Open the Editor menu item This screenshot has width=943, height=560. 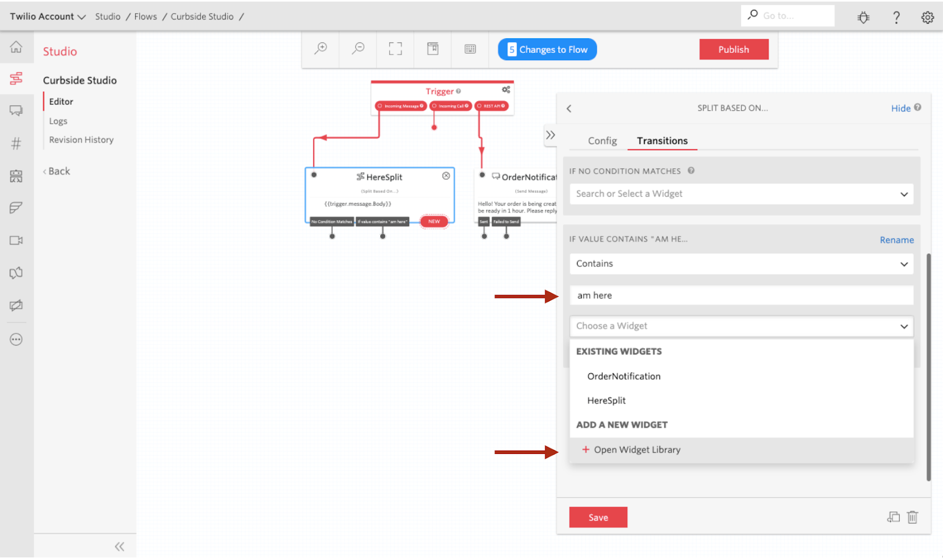tap(61, 101)
